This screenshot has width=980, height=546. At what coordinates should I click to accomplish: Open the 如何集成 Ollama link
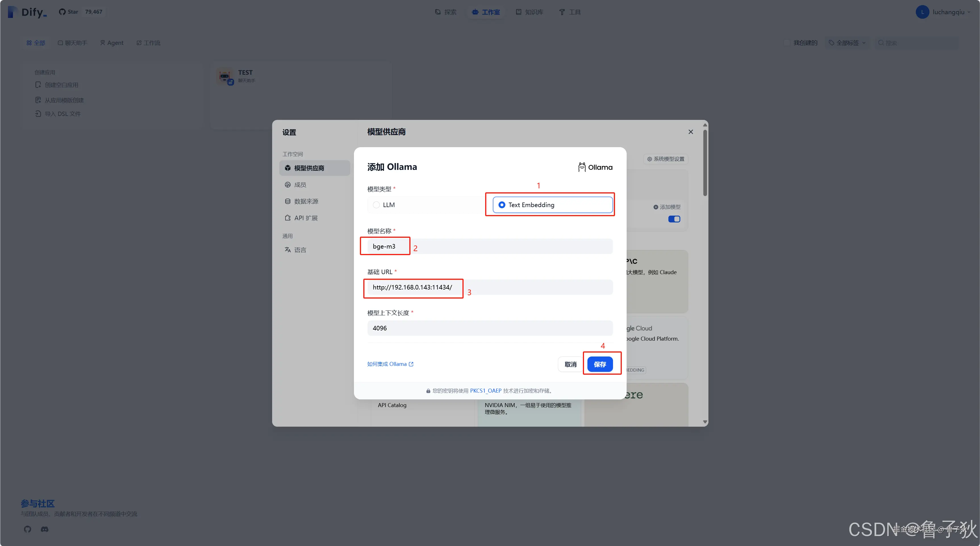coord(390,364)
